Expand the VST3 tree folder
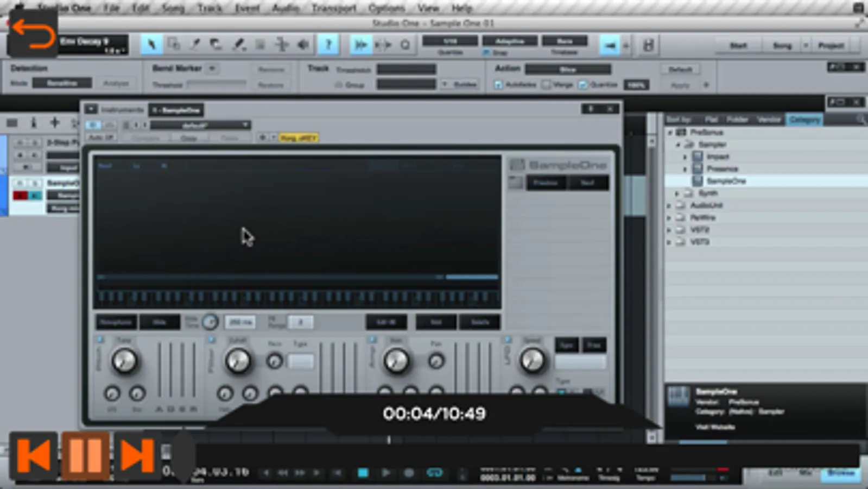Screen dimensions: 868x489 (x=669, y=242)
